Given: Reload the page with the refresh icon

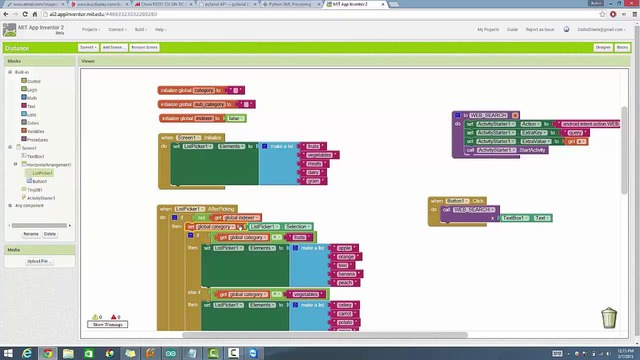Looking at the screenshot, I should [25, 14].
